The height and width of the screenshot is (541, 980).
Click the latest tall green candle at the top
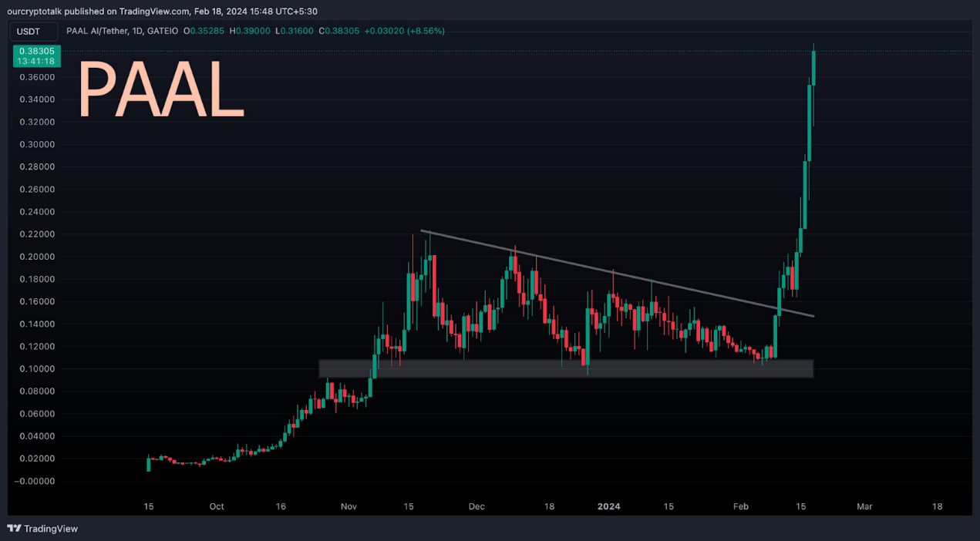813,69
